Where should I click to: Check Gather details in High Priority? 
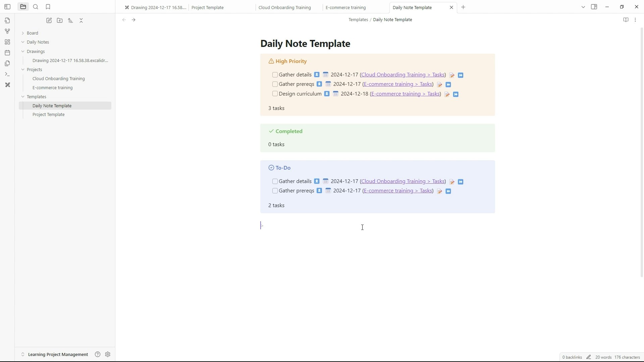coord(275,75)
